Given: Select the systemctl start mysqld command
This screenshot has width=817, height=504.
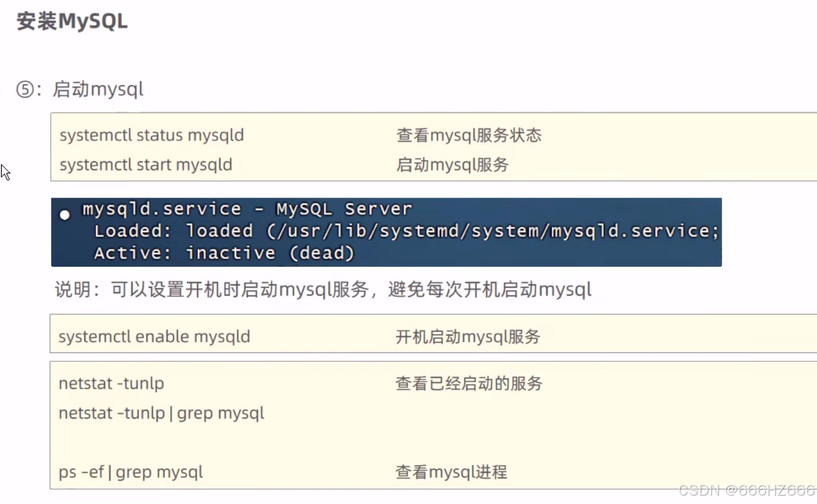Looking at the screenshot, I should (146, 165).
